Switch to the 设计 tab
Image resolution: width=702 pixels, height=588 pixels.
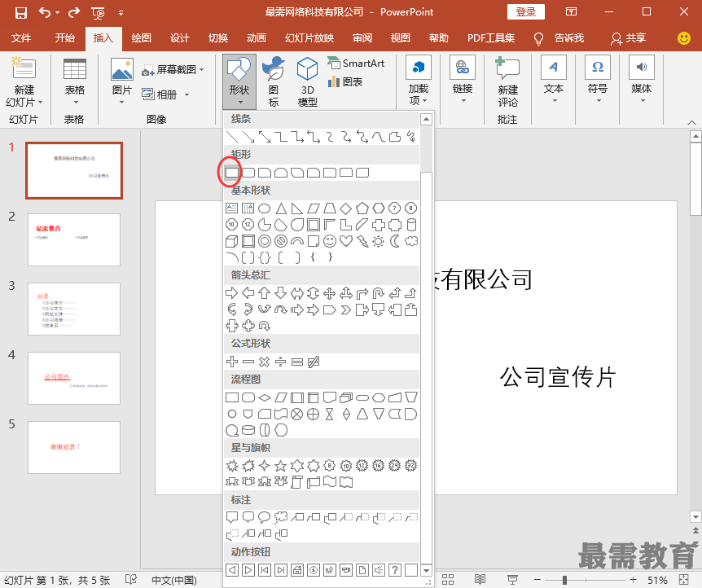(180, 38)
